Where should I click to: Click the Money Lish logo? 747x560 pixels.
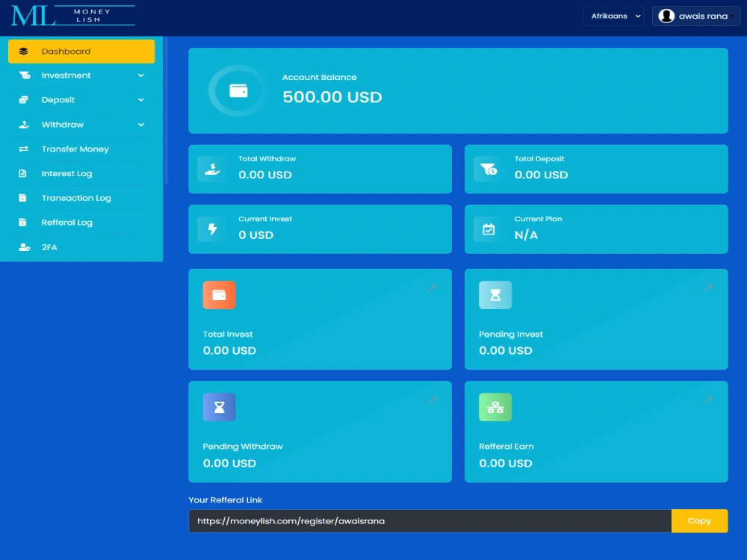pyautogui.click(x=73, y=16)
